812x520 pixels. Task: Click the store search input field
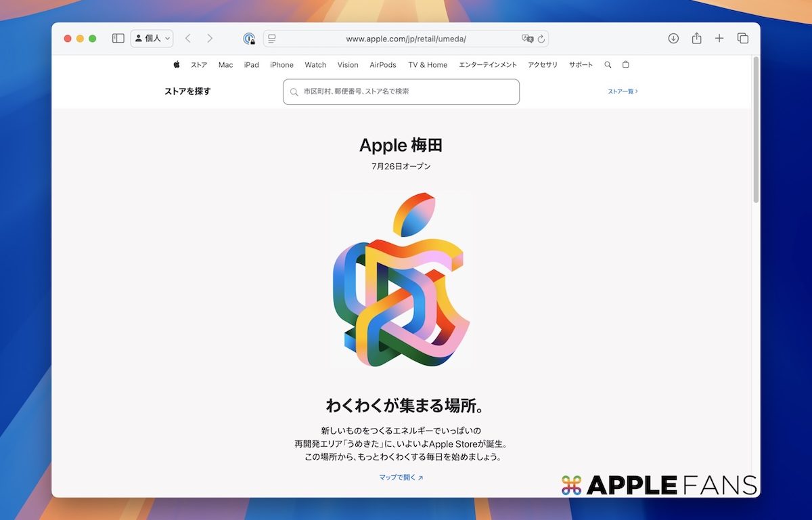(406, 91)
